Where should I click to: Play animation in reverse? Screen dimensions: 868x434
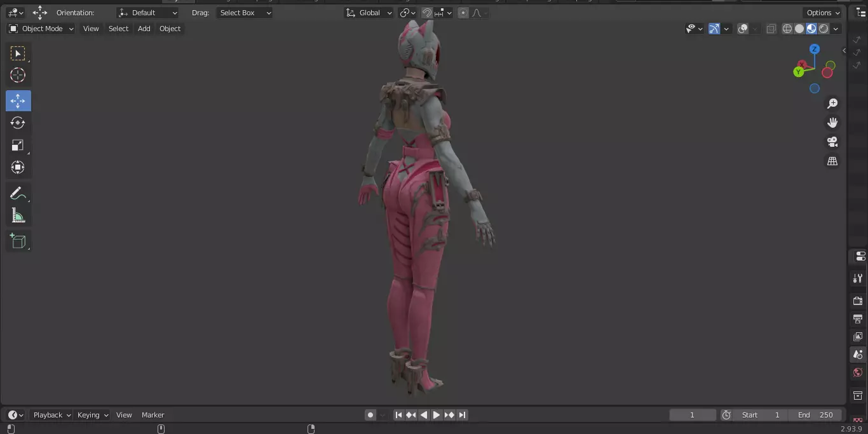(424, 415)
